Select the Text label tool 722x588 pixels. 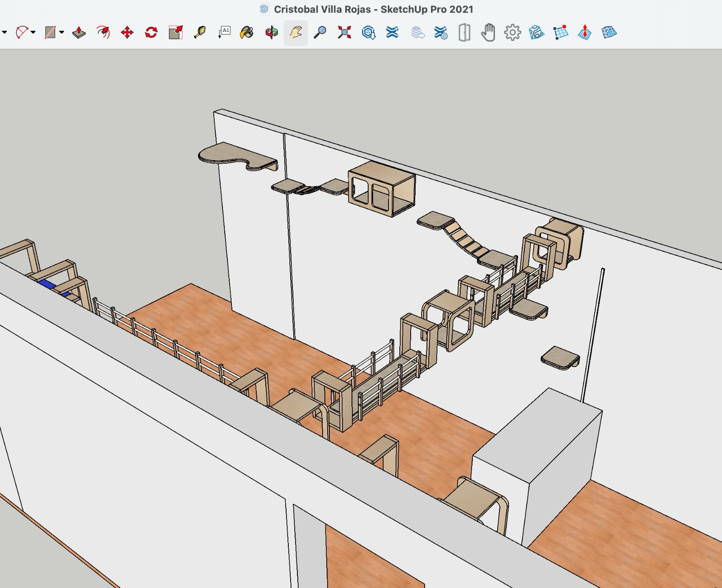[x=224, y=32]
